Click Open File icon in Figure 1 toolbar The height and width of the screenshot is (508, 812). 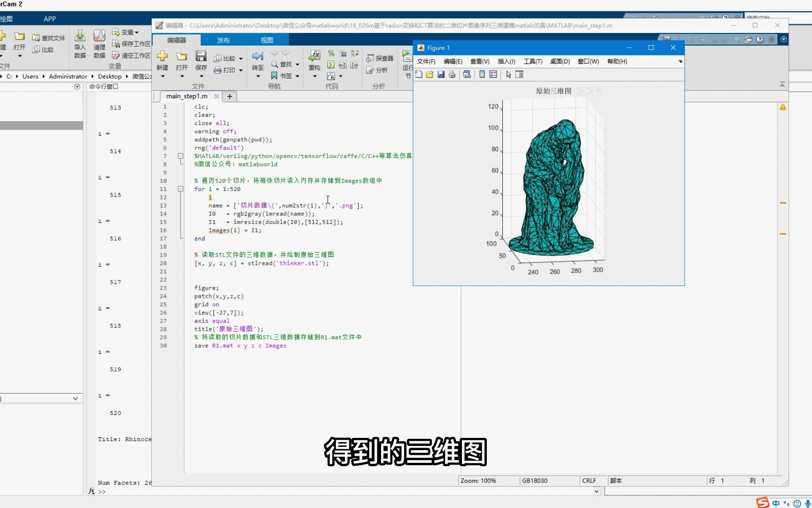pyautogui.click(x=429, y=74)
